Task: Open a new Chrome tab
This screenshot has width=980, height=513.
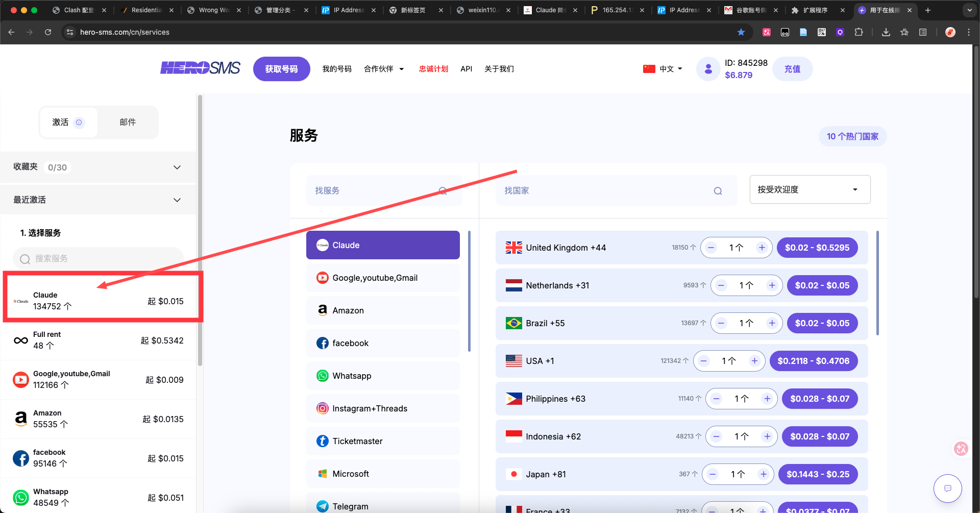Action: click(x=928, y=10)
